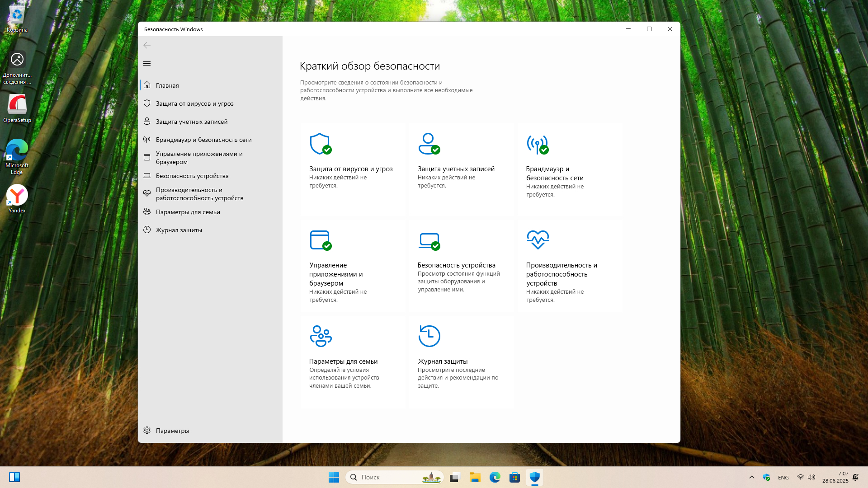Collapse the hamburger navigation menu
Viewport: 868px width, 488px height.
[x=147, y=64]
